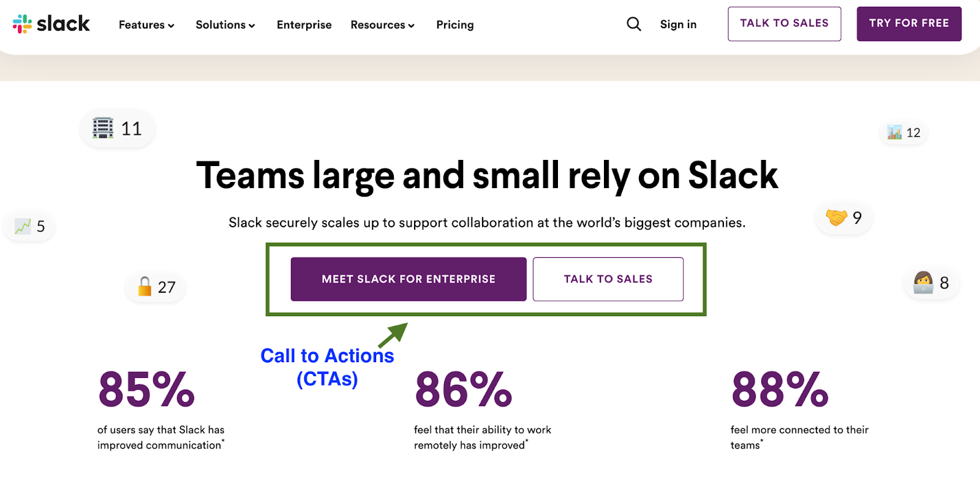Click the office building emoji badge showing 11
The image size is (980, 481).
(x=116, y=128)
